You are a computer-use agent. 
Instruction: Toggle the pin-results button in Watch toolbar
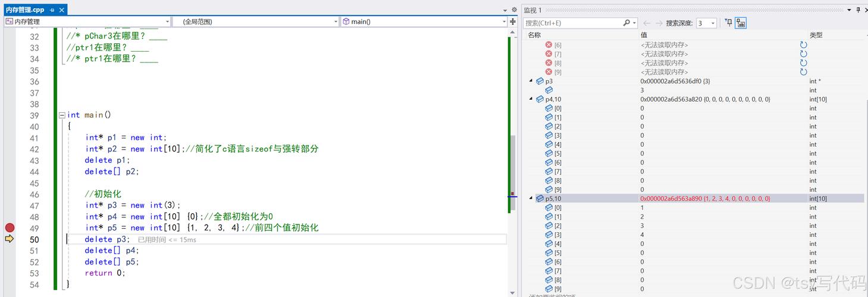click(x=728, y=23)
